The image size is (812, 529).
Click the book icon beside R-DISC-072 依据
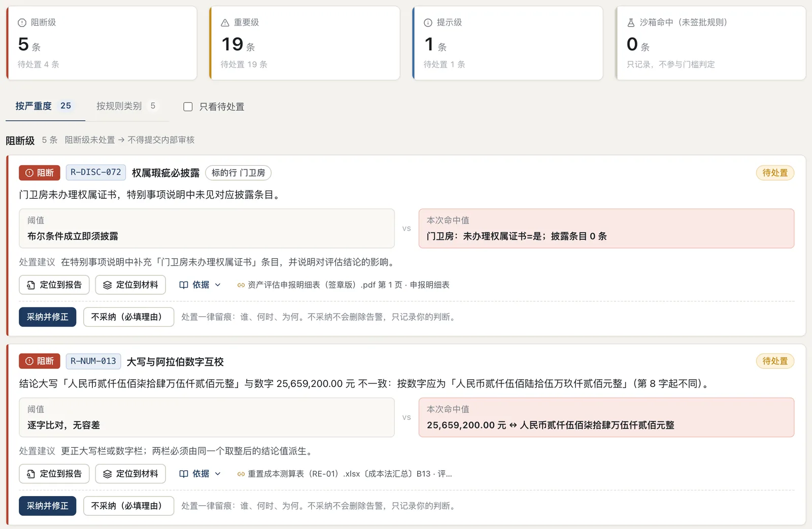[184, 285]
